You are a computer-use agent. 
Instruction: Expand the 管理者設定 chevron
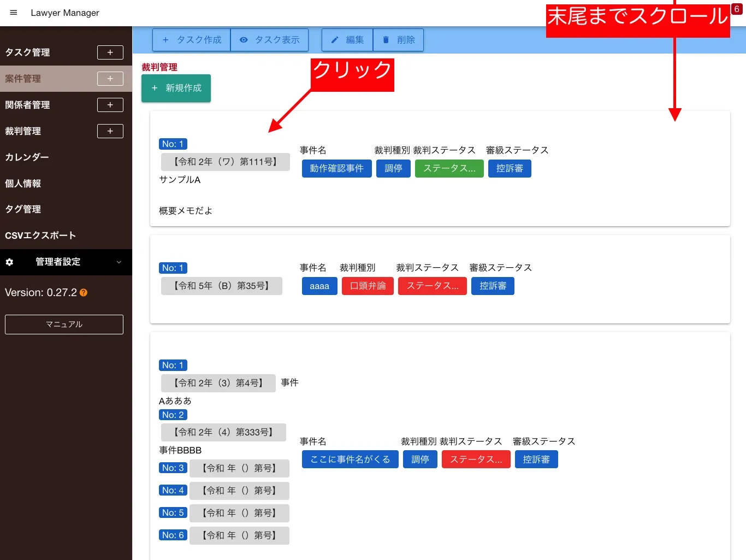point(119,262)
